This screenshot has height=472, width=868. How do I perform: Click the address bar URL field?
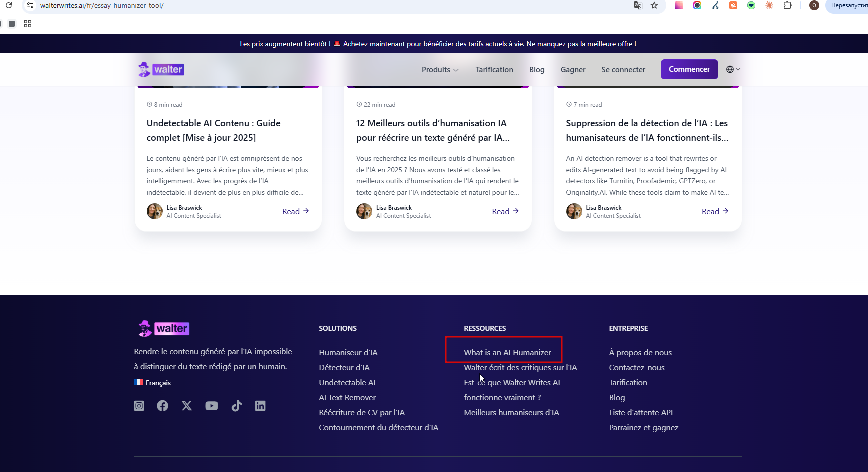click(330, 5)
